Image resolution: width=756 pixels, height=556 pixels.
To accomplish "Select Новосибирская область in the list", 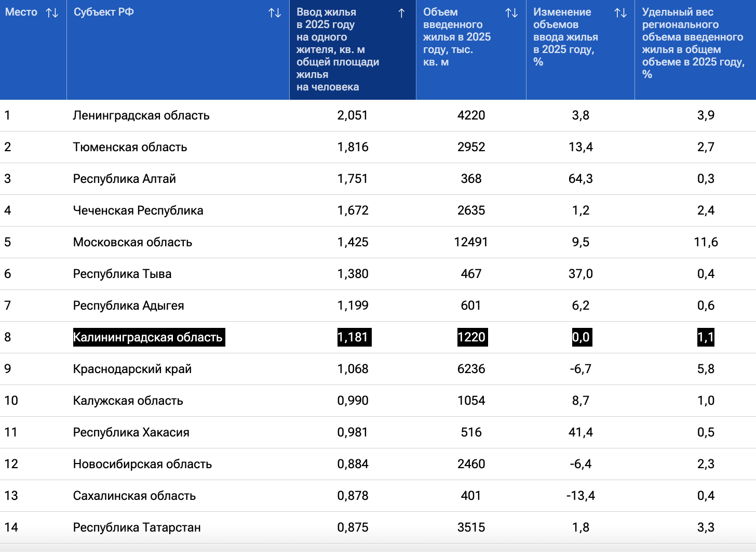I will (142, 464).
